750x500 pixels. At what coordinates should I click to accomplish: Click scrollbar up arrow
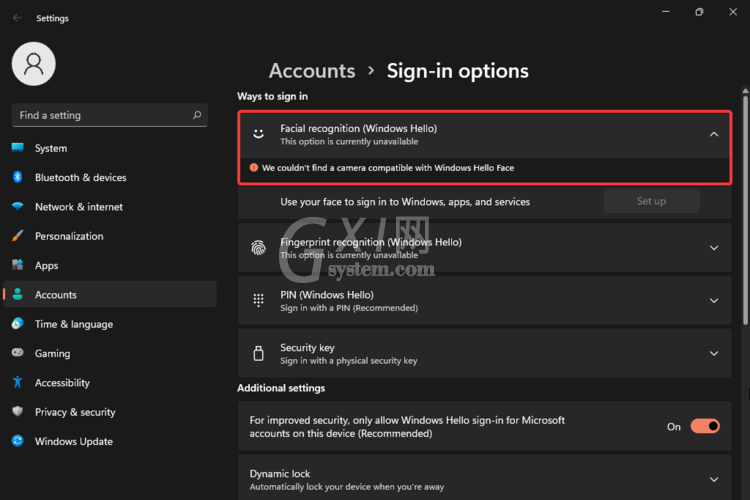(x=745, y=90)
